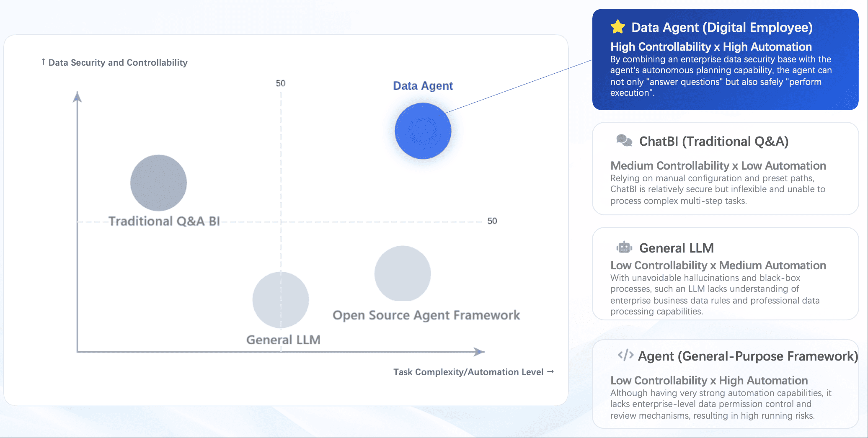The image size is (868, 438).
Task: Select the Open Source Agent Framework bubble
Action: (x=403, y=273)
